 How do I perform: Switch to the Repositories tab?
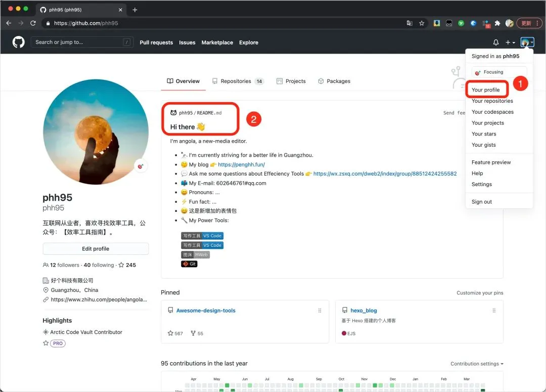pyautogui.click(x=238, y=81)
